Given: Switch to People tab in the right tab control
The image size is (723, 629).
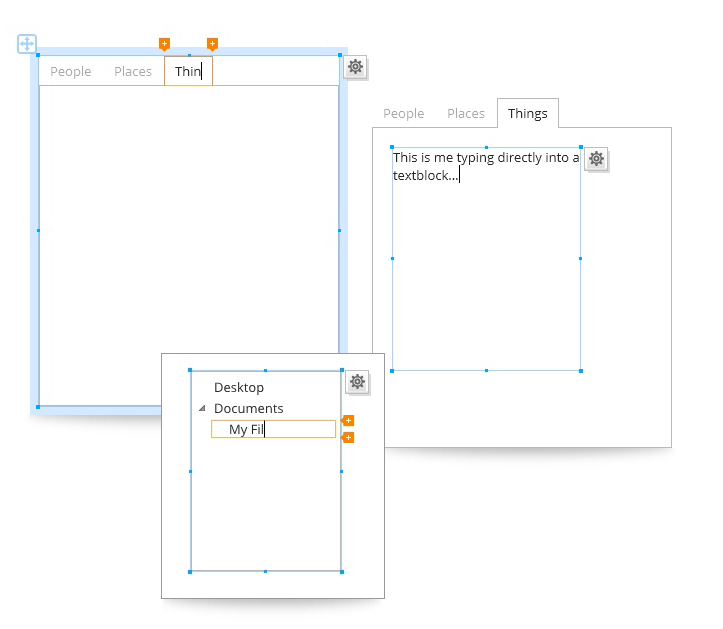Looking at the screenshot, I should [x=403, y=113].
